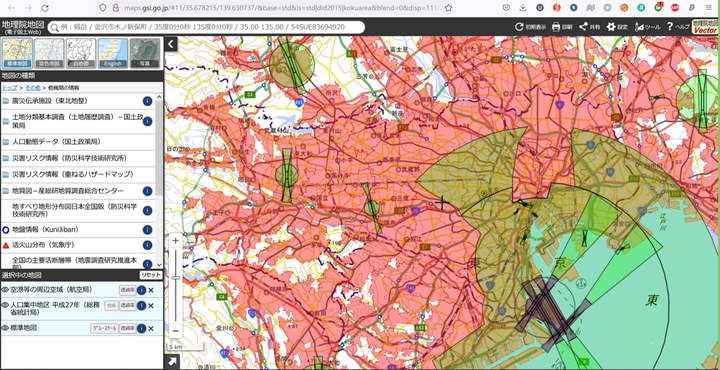Toggle visibility of 人口集中地区 layer

[x=6, y=305]
